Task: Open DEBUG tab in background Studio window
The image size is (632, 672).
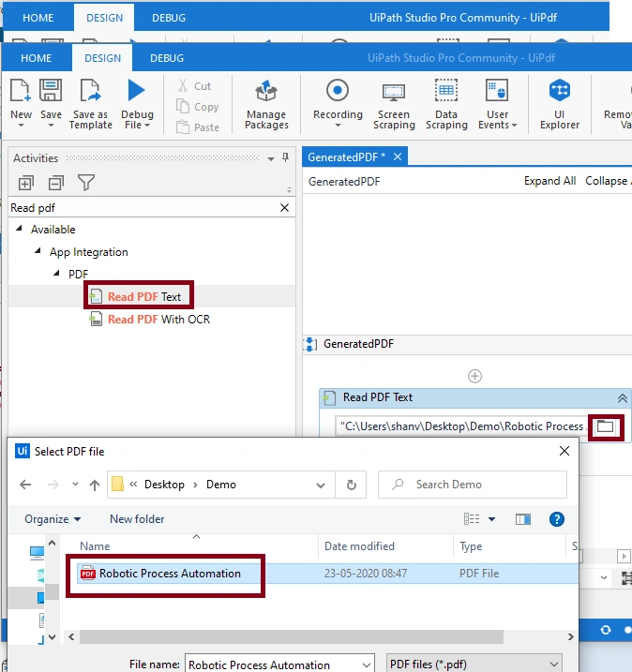Action: [x=169, y=18]
